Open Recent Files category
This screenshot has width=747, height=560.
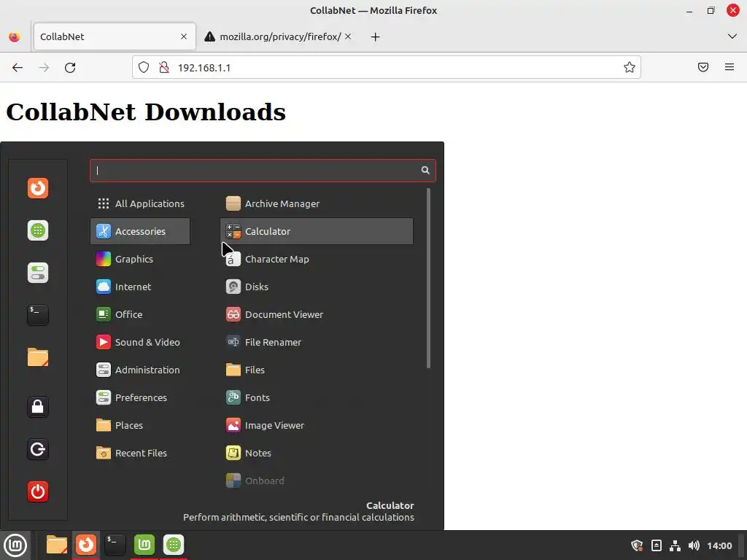(140, 453)
